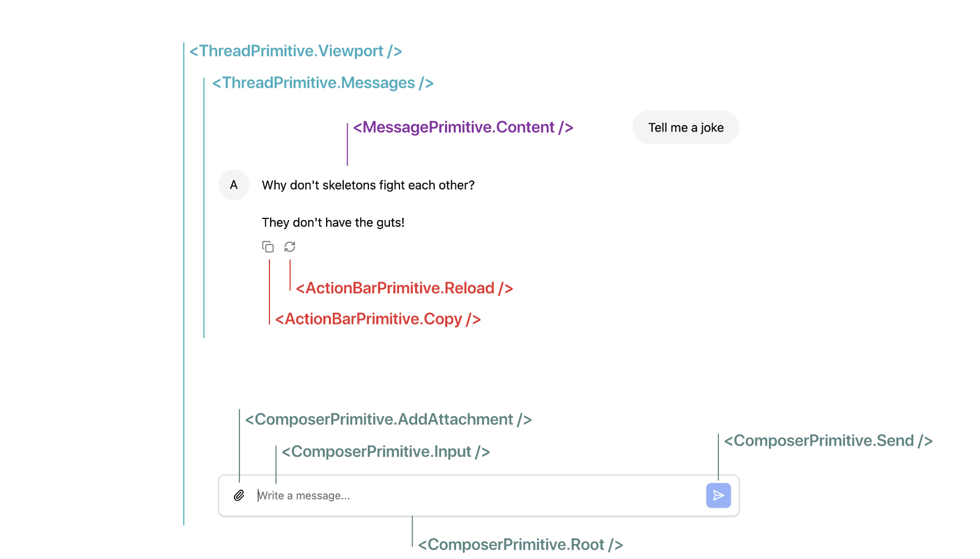Expand the ThreadPrimitive.Viewport section
This screenshot has width=980, height=559.
(x=296, y=51)
